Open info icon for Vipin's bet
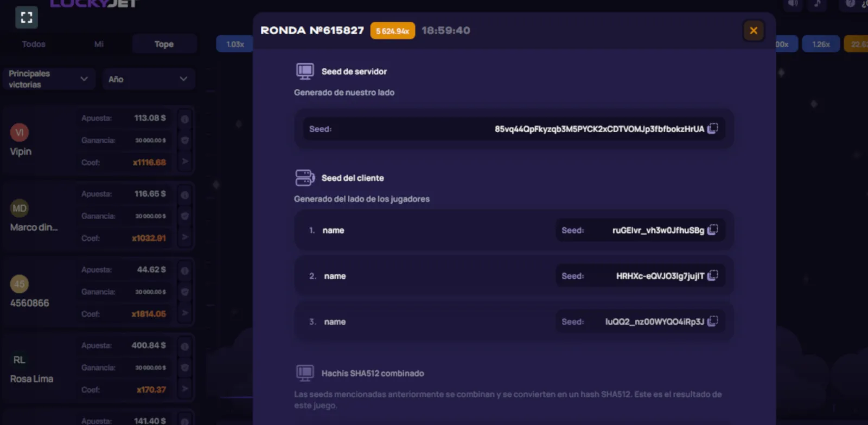 click(x=184, y=119)
